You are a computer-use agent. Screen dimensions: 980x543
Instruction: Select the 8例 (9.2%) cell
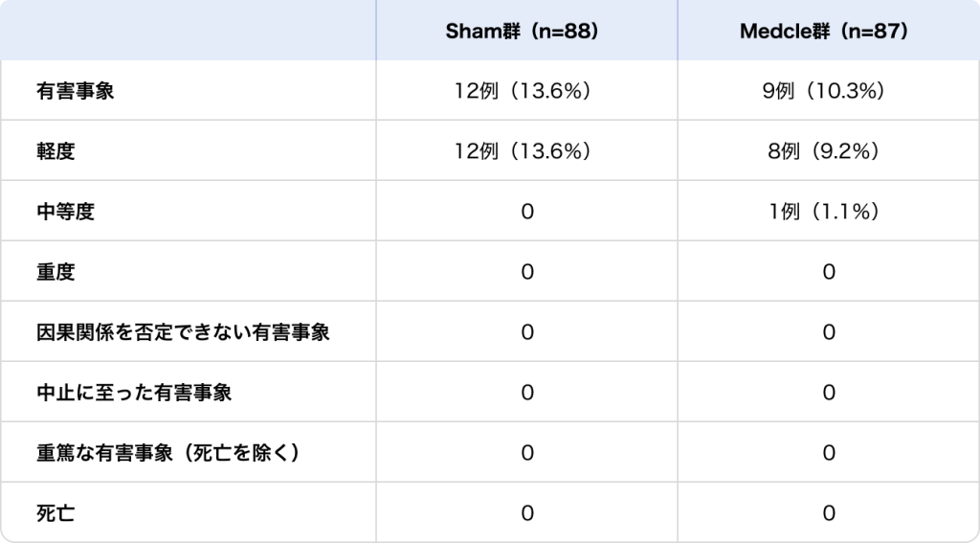tap(829, 151)
